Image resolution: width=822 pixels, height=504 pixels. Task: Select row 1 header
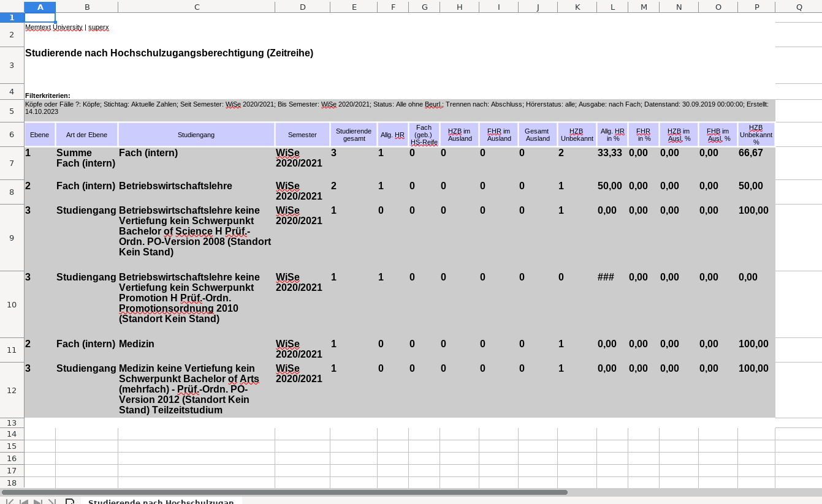click(12, 17)
